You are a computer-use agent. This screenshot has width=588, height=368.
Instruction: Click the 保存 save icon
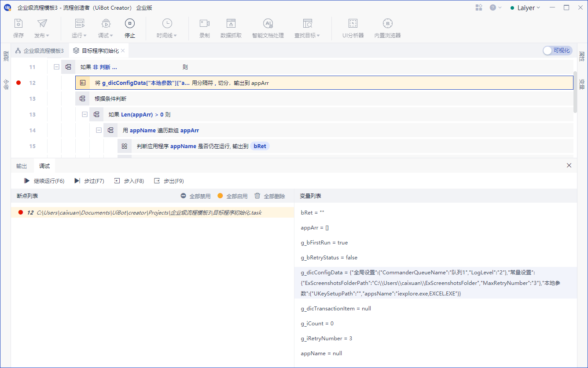[18, 24]
